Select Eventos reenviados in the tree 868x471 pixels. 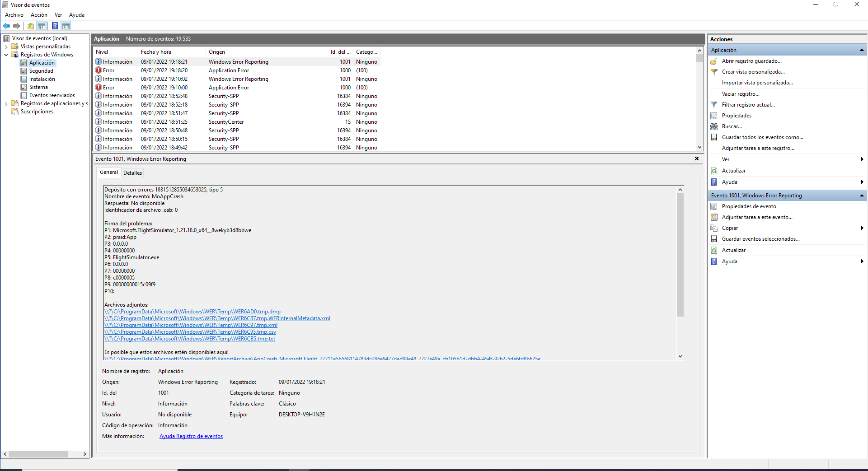tap(52, 95)
